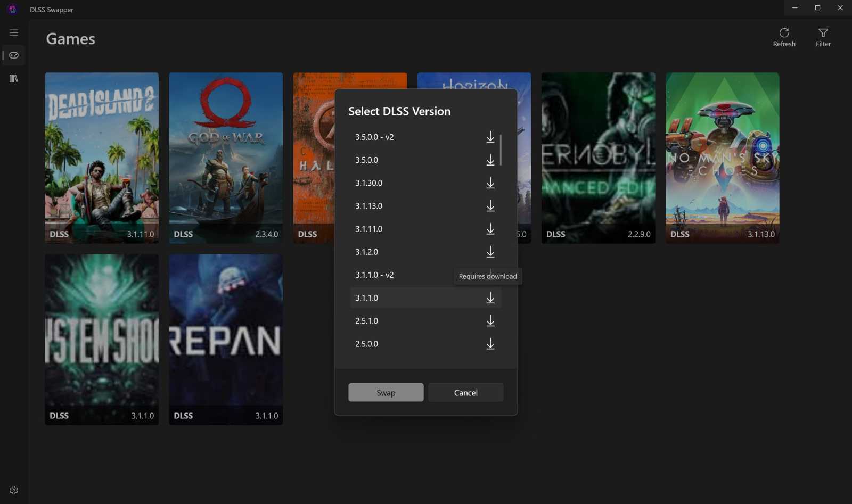The width and height of the screenshot is (852, 504).
Task: Open the Settings gear icon
Action: (x=14, y=490)
